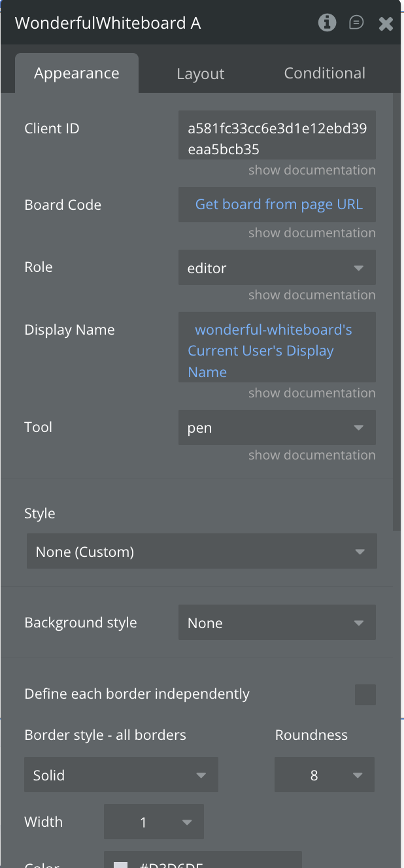Open the Roundness dropdown showing 8
The height and width of the screenshot is (868, 404).
pyautogui.click(x=324, y=775)
